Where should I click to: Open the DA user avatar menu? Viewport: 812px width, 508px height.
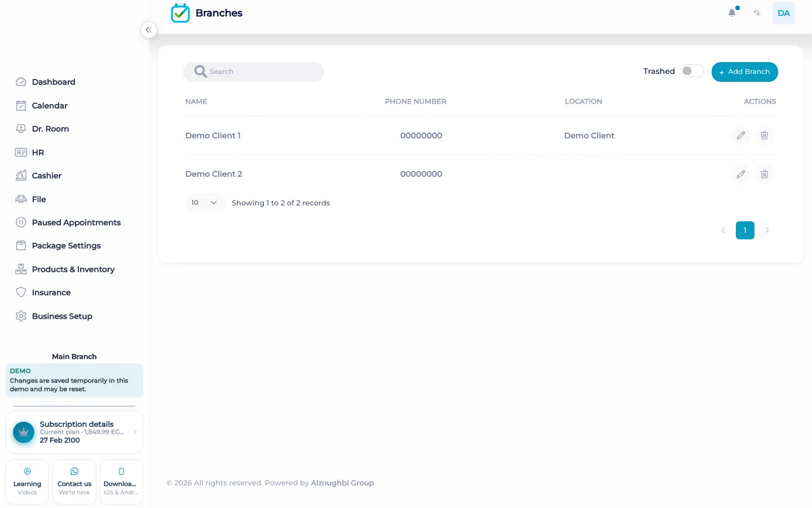pyautogui.click(x=783, y=13)
